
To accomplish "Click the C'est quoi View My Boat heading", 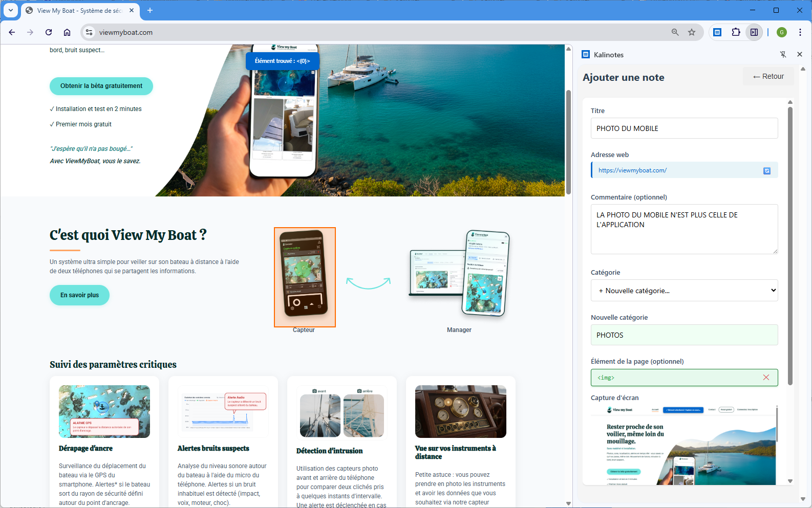I will click(x=128, y=235).
